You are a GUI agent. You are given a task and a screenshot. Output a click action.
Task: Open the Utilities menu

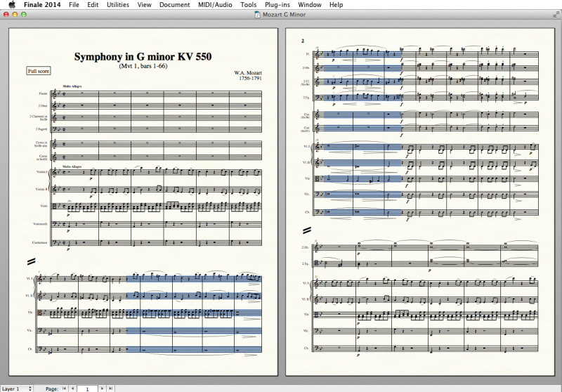pyautogui.click(x=118, y=5)
